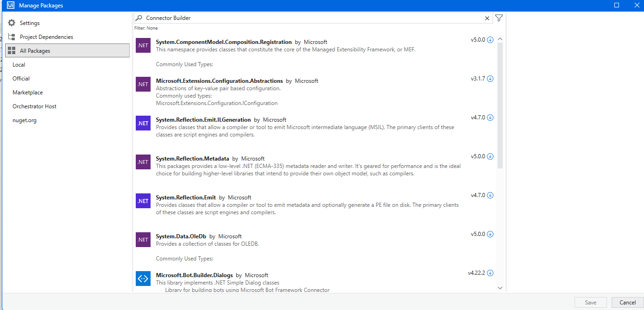Viewport: 644px width, 310px height.
Task: Download System.Reflection.Metadata v5.0.0
Action: pos(490,156)
